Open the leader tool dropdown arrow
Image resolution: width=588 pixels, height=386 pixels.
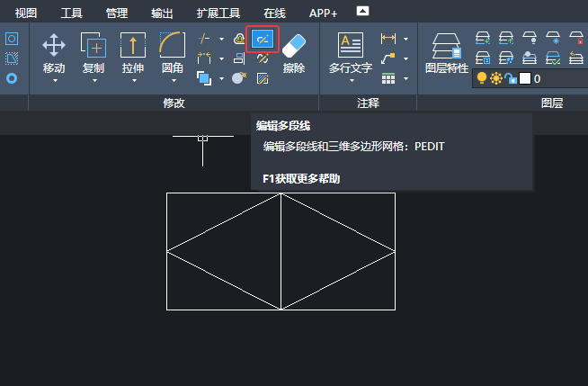405,58
